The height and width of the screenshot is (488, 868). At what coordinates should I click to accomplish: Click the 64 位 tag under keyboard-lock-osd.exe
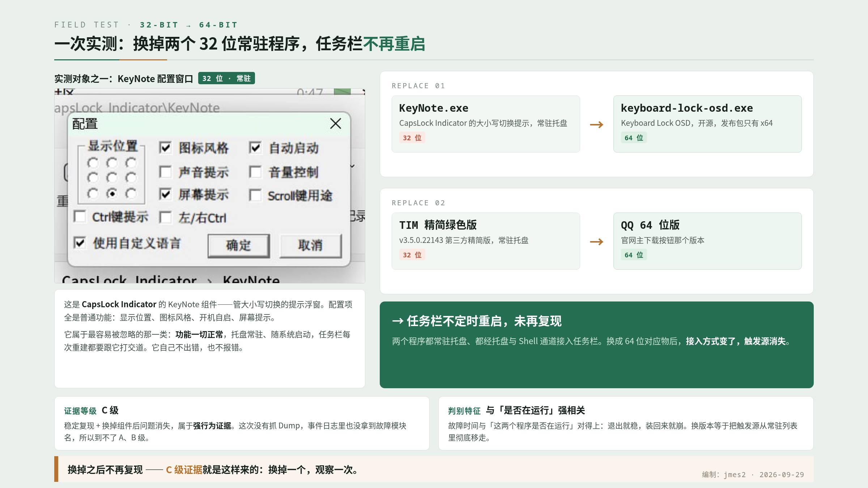point(634,138)
